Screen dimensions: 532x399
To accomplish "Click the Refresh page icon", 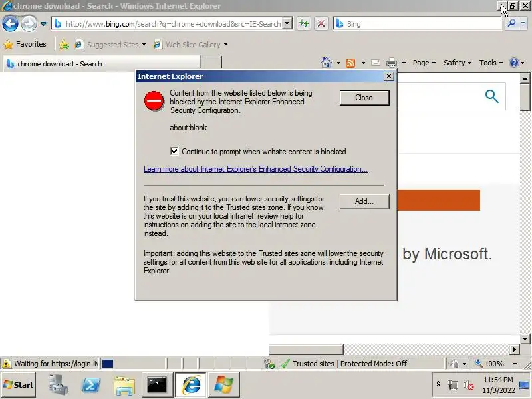I will [x=304, y=24].
